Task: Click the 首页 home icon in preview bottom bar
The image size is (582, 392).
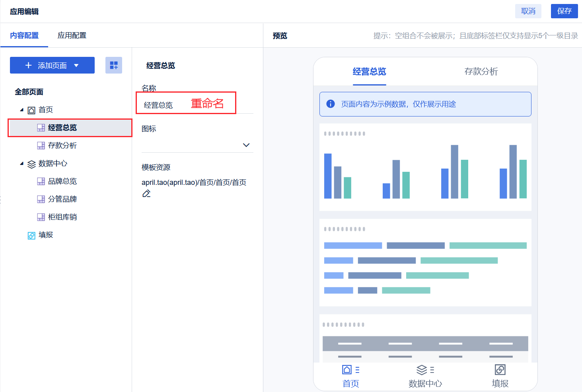Action: 347,370
